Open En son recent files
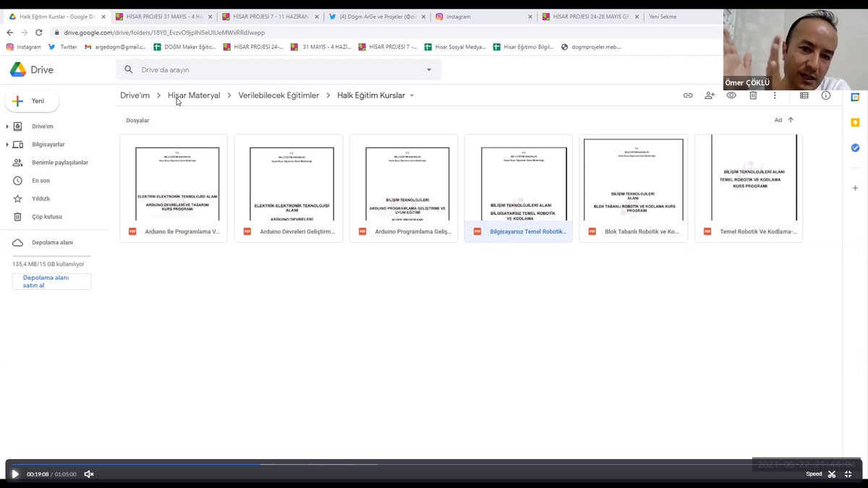868x488 pixels. click(x=41, y=181)
